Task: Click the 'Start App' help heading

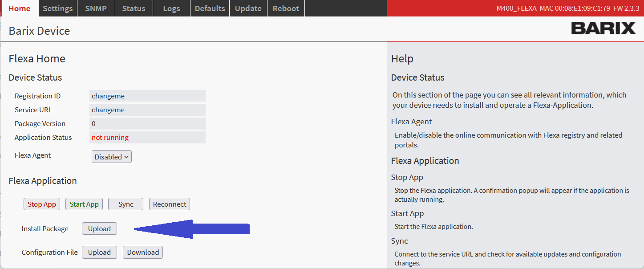Action: (407, 213)
